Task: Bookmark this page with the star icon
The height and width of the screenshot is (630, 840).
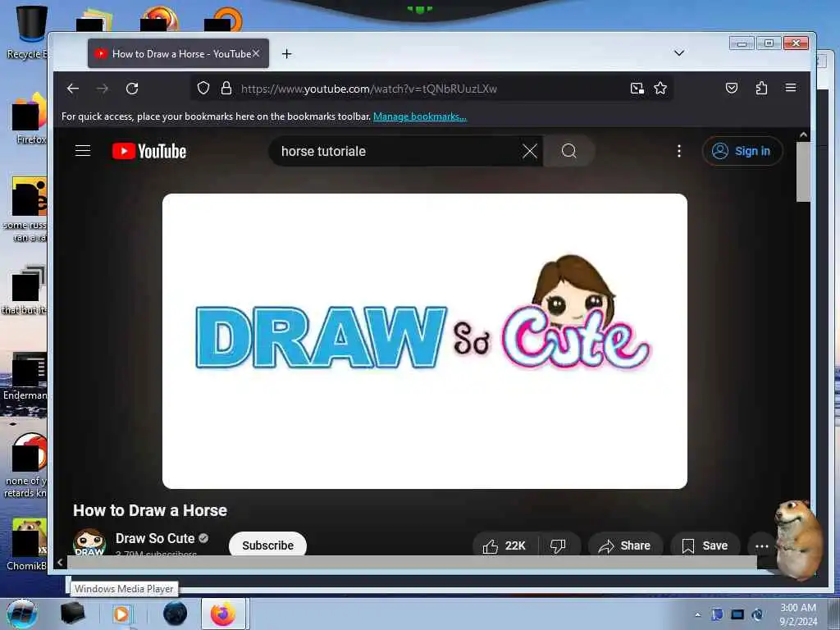Action: click(x=660, y=89)
